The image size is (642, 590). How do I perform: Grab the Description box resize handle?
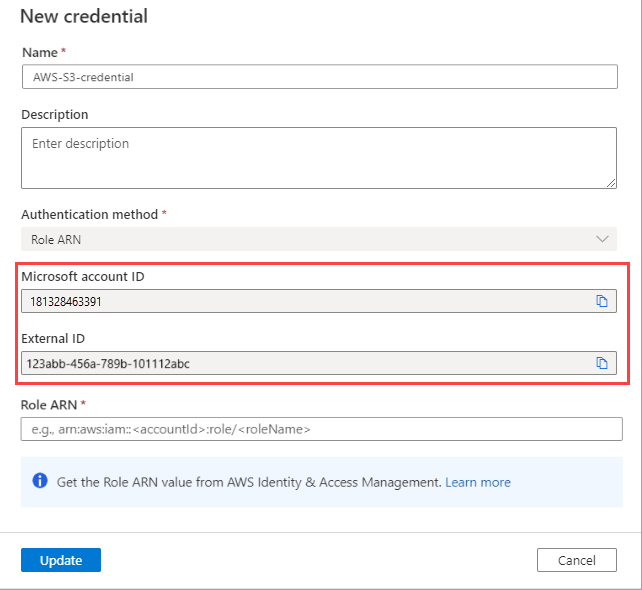pos(611,183)
